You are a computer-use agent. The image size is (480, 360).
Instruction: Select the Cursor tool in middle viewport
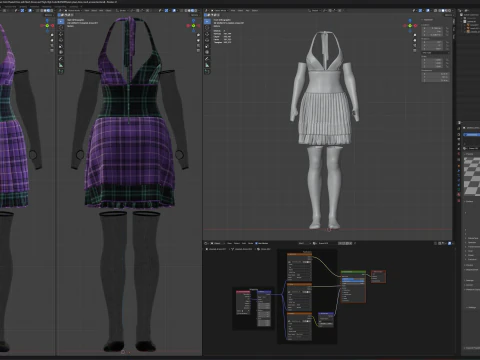(x=61, y=28)
